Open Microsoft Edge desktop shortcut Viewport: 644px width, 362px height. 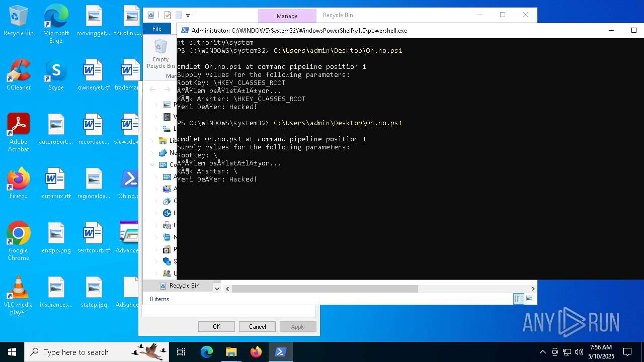click(56, 25)
